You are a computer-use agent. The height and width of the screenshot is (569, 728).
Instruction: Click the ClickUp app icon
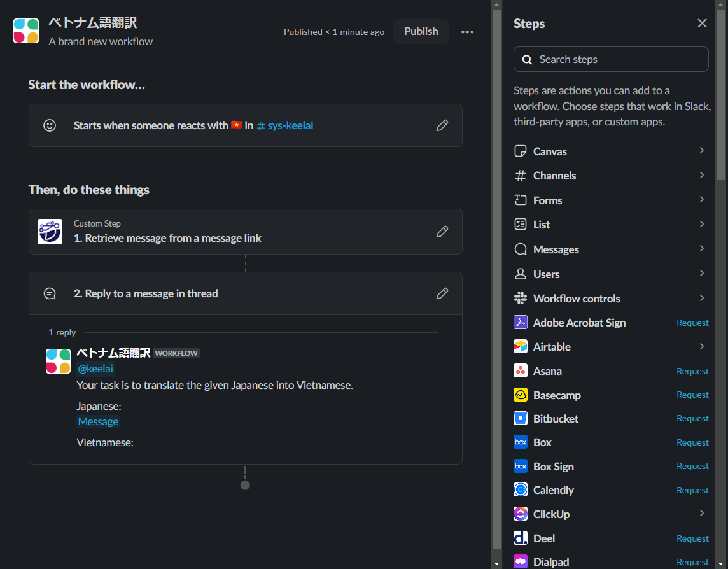pyautogui.click(x=521, y=514)
